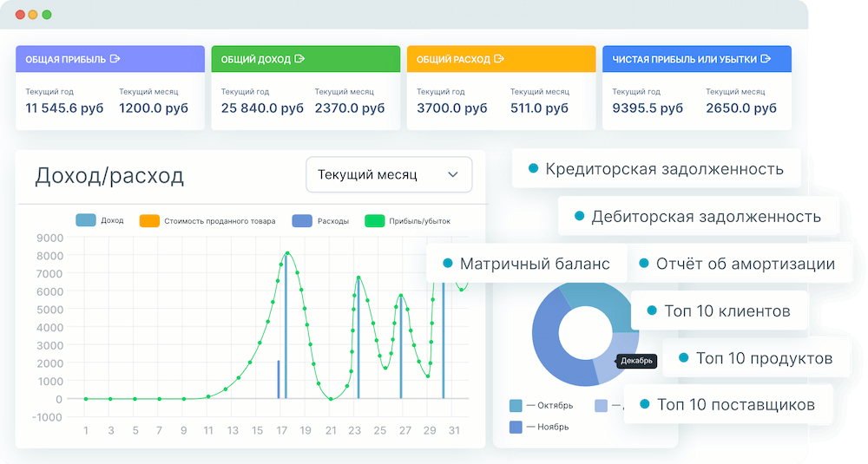Viewport: 868px width, 464px height.
Task: Select Матричный баланс report
Action: 526,264
